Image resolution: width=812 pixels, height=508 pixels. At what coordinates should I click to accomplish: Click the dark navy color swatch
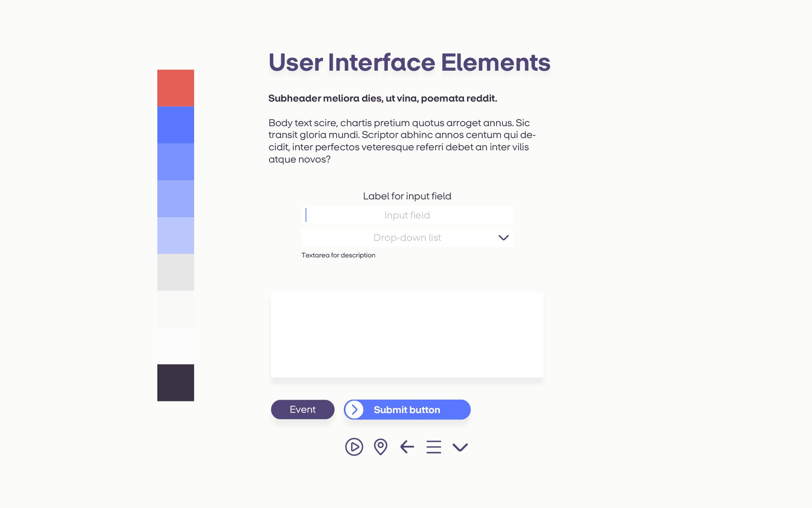(176, 382)
